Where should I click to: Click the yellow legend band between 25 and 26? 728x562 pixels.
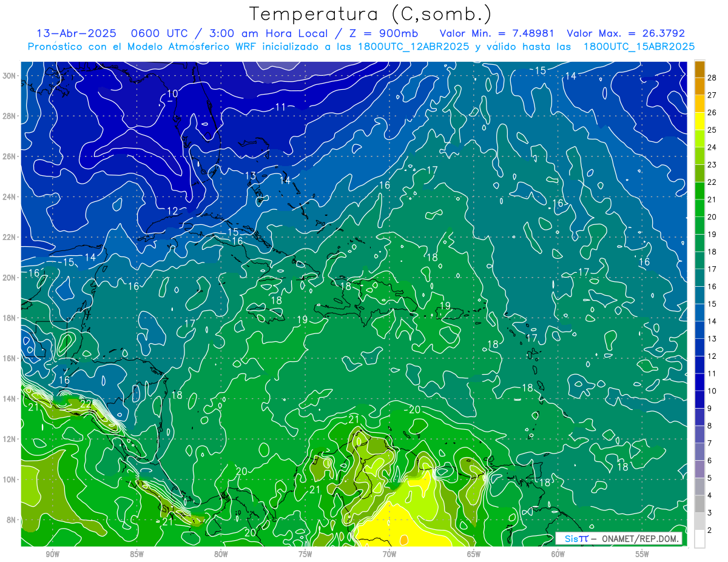click(x=699, y=121)
